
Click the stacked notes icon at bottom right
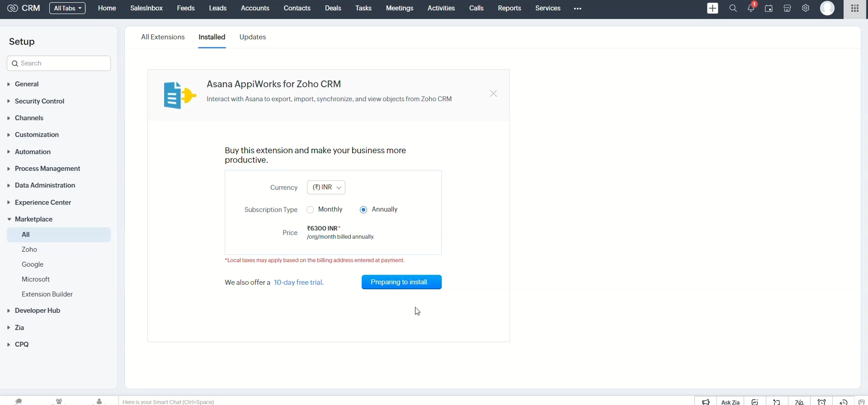[x=862, y=401]
